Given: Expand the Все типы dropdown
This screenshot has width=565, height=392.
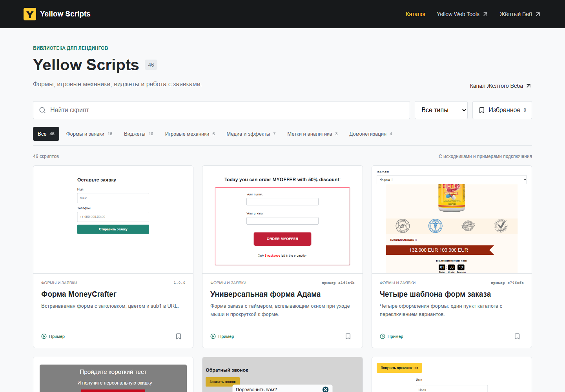Looking at the screenshot, I should click(441, 110).
